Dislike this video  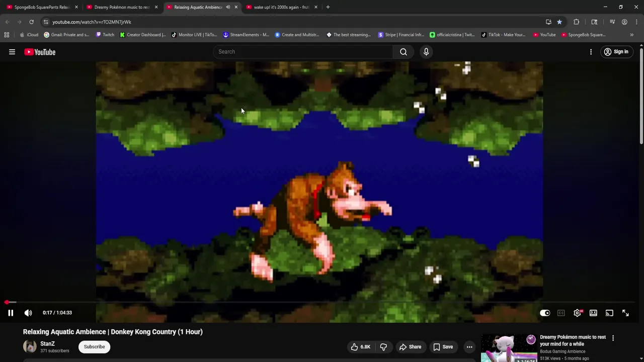[383, 347]
